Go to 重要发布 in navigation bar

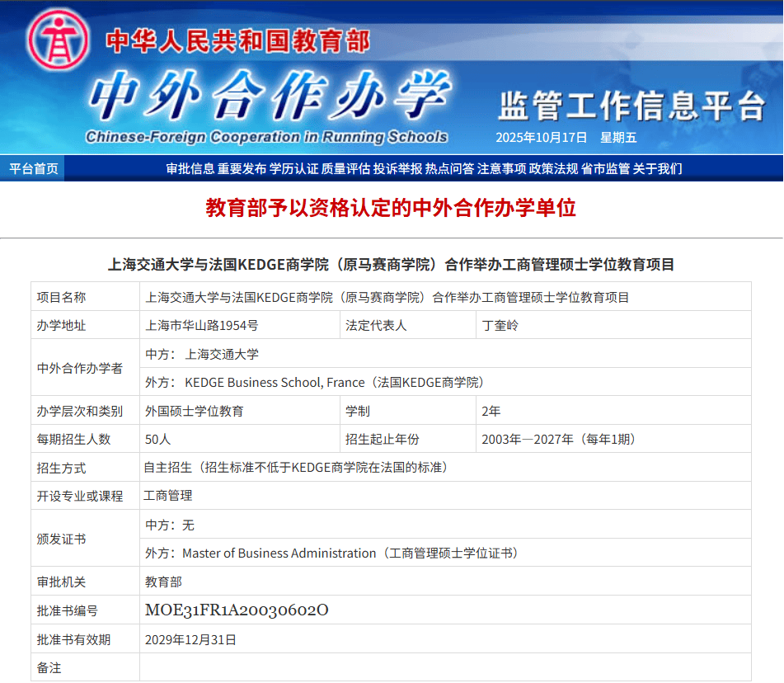[x=242, y=168]
